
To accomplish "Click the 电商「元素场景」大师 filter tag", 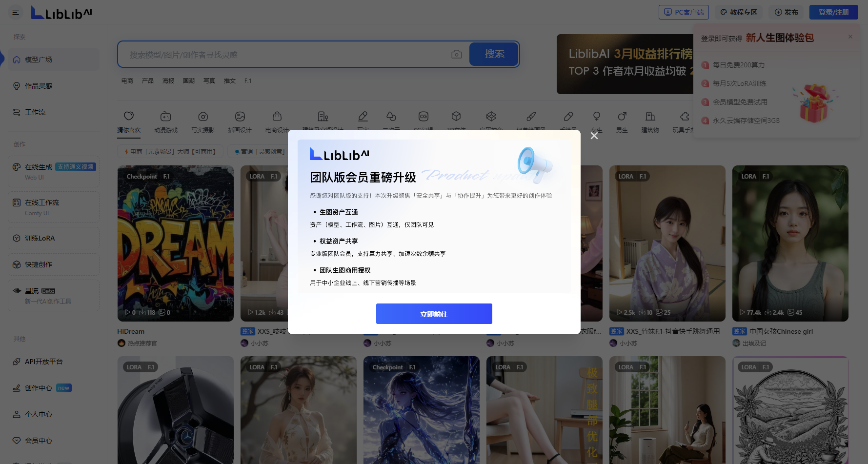I will (170, 152).
